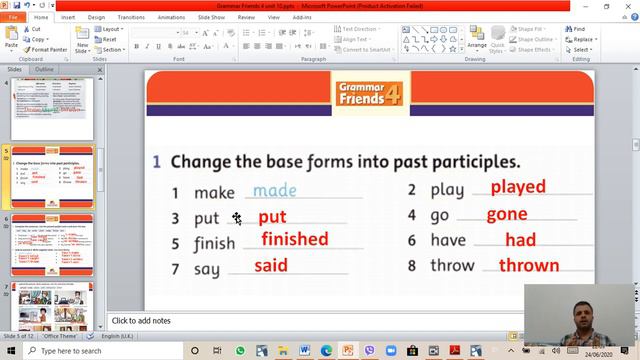
Task: Click the Decrease Font Size icon
Action: pyautogui.click(x=216, y=33)
